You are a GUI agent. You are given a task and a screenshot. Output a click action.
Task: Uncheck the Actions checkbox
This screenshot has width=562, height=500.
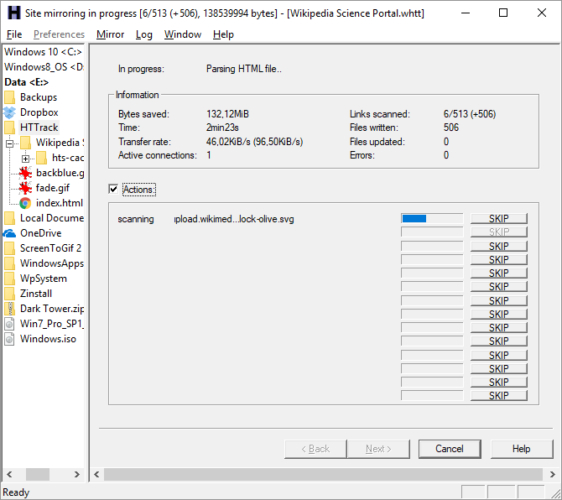pos(113,189)
